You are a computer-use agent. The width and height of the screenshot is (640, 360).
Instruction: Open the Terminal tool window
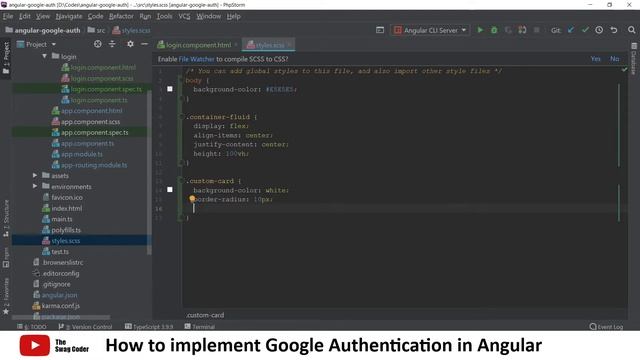pyautogui.click(x=200, y=327)
